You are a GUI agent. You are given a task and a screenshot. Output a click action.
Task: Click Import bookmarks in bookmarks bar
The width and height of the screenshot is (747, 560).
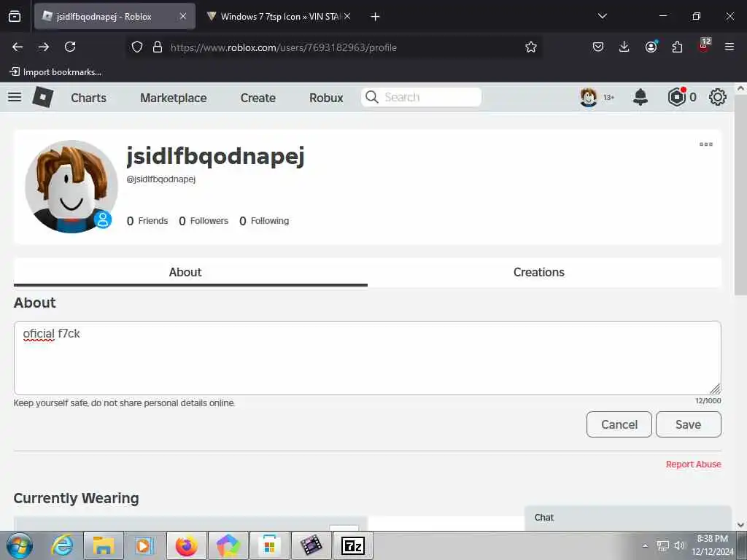click(55, 72)
